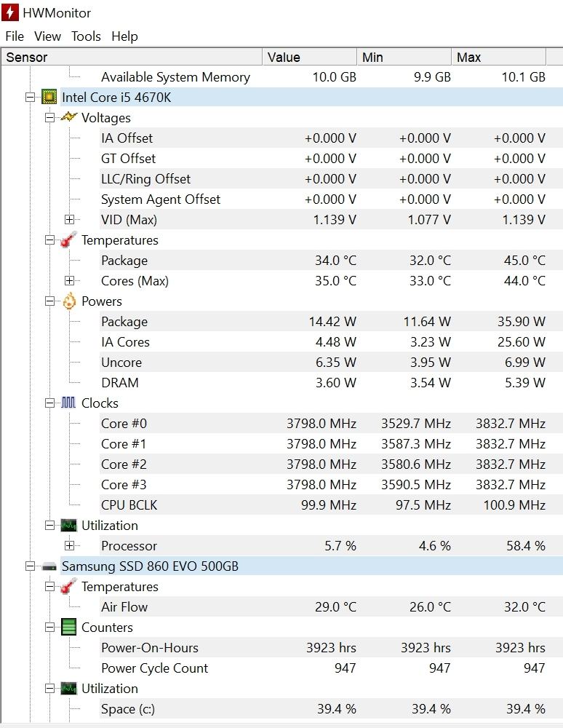Collapse the Samsung SSD 860 EVO node
This screenshot has width=563, height=728.
click(30, 566)
